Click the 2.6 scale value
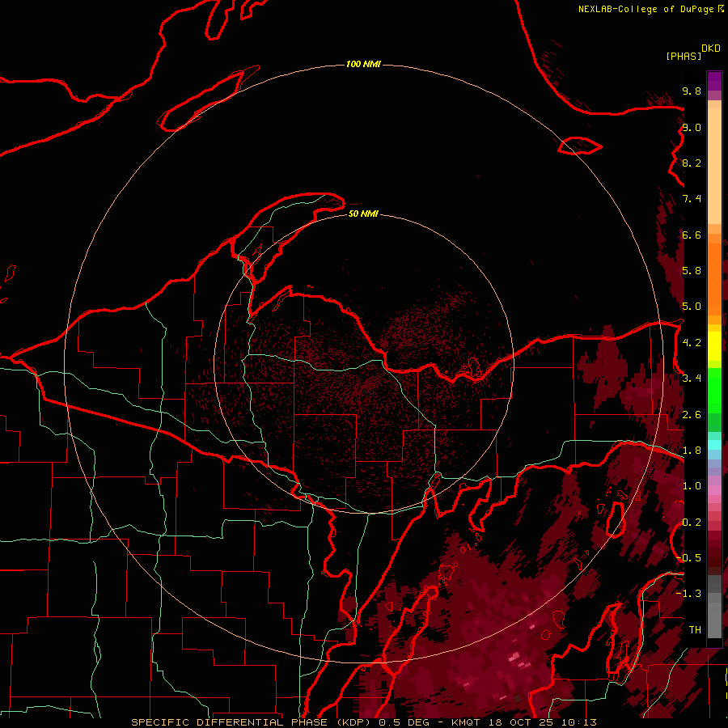The width and height of the screenshot is (728, 728). point(692,415)
